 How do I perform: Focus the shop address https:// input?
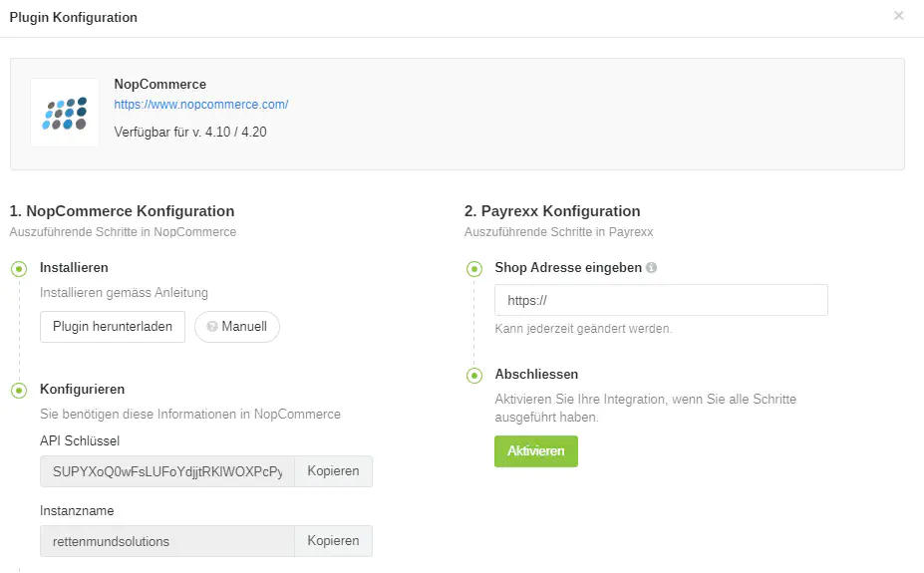pos(660,300)
